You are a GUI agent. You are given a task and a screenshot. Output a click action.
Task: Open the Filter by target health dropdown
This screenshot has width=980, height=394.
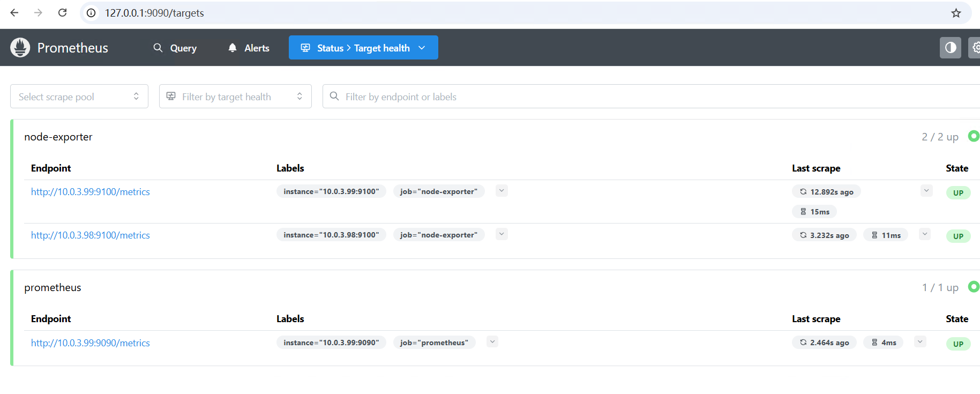pos(235,96)
